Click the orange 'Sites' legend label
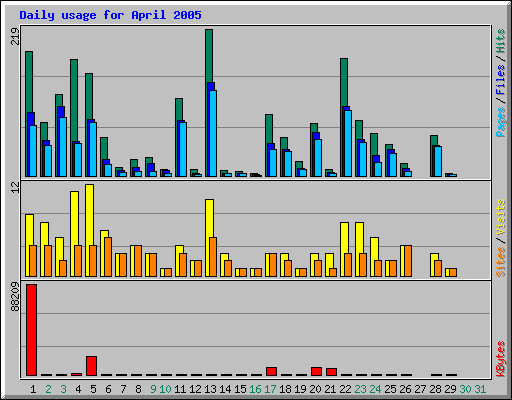Image resolution: width=512 pixels, height=400 pixels. 500,262
